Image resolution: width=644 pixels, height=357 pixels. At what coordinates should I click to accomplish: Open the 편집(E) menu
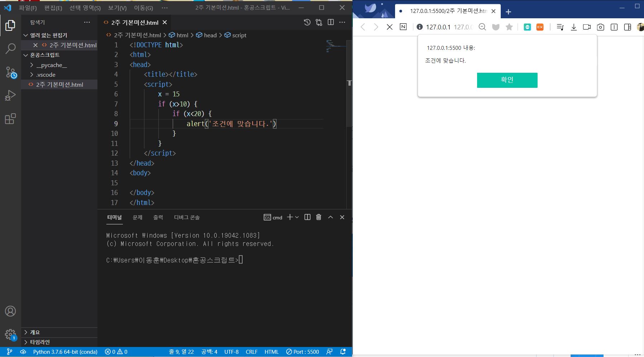pyautogui.click(x=53, y=8)
